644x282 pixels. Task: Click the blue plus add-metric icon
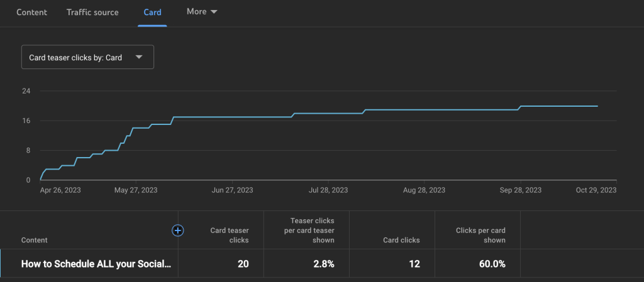[x=178, y=230]
